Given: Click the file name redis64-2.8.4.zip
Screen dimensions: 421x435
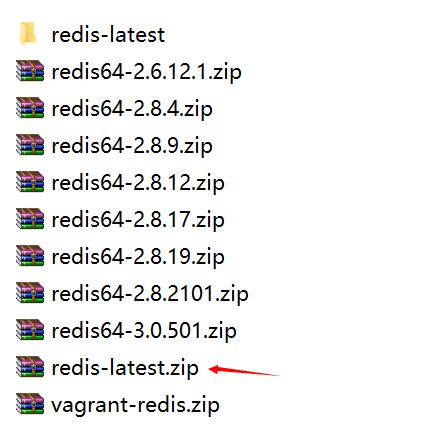Looking at the screenshot, I should [132, 109].
